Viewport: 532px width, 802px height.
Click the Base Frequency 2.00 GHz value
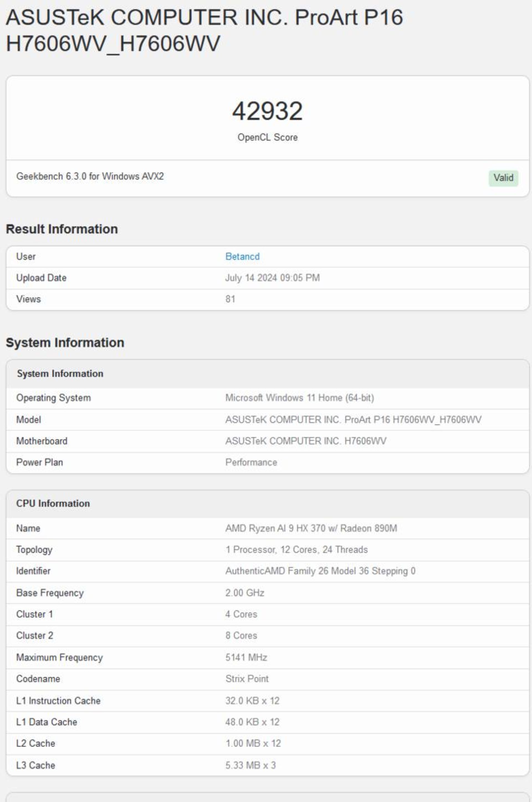click(245, 593)
